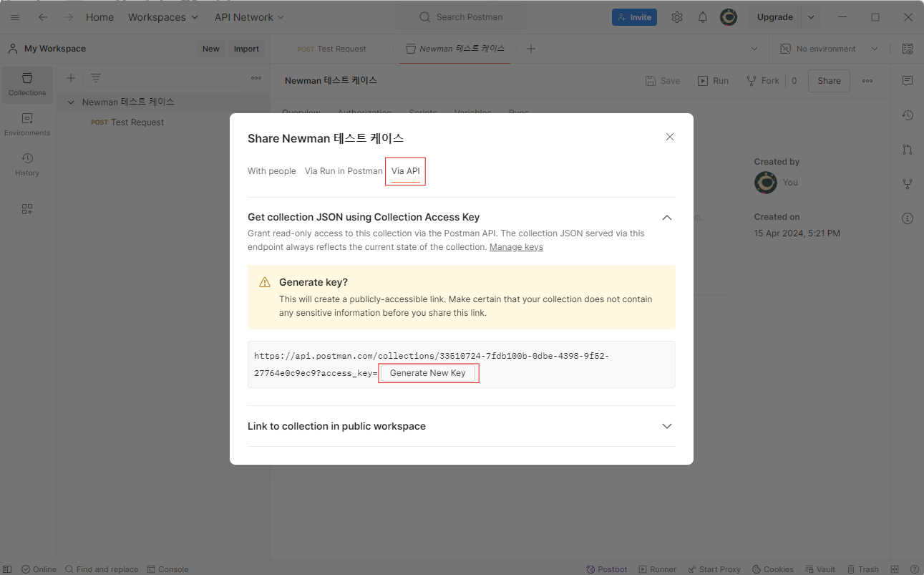Open the comments icon in right sidebar
Image resolution: width=924 pixels, height=575 pixels.
(x=908, y=81)
